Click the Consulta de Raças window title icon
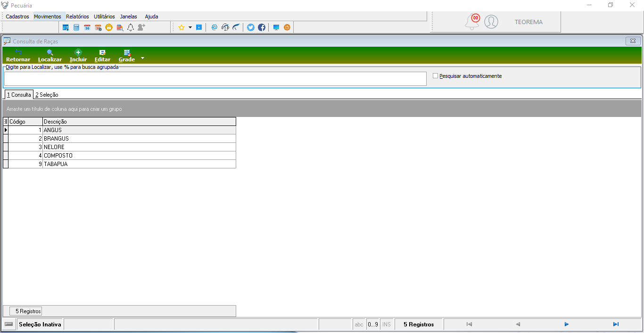 pyautogui.click(x=7, y=42)
